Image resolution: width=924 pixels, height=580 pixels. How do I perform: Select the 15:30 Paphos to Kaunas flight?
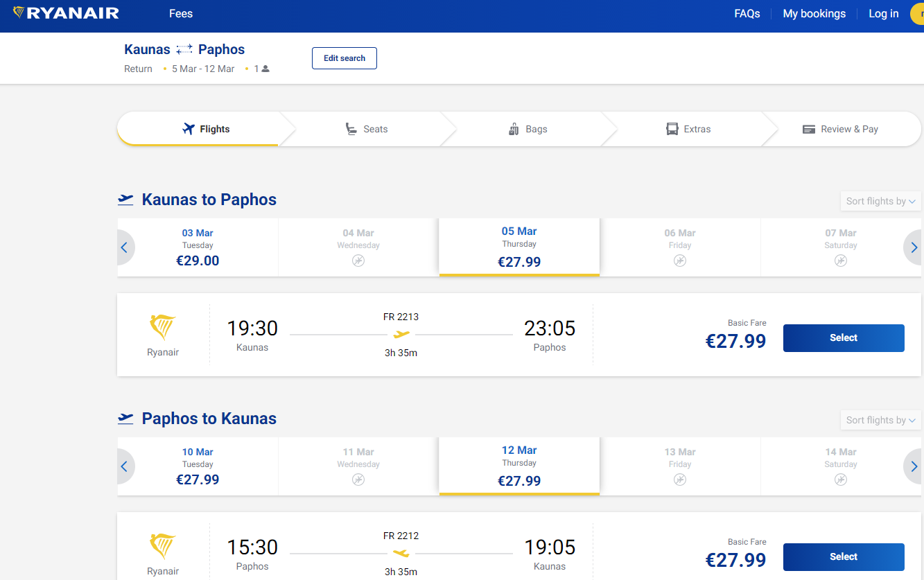pyautogui.click(x=843, y=557)
